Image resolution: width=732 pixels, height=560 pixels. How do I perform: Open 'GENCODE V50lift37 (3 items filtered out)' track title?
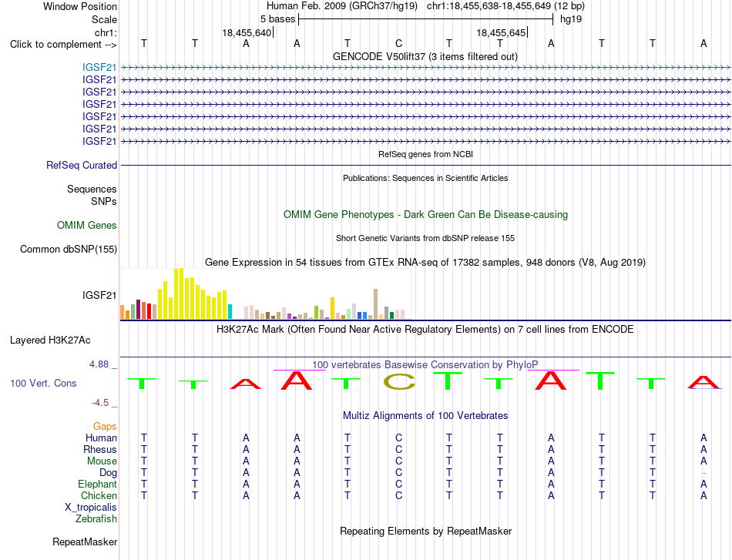coord(425,56)
